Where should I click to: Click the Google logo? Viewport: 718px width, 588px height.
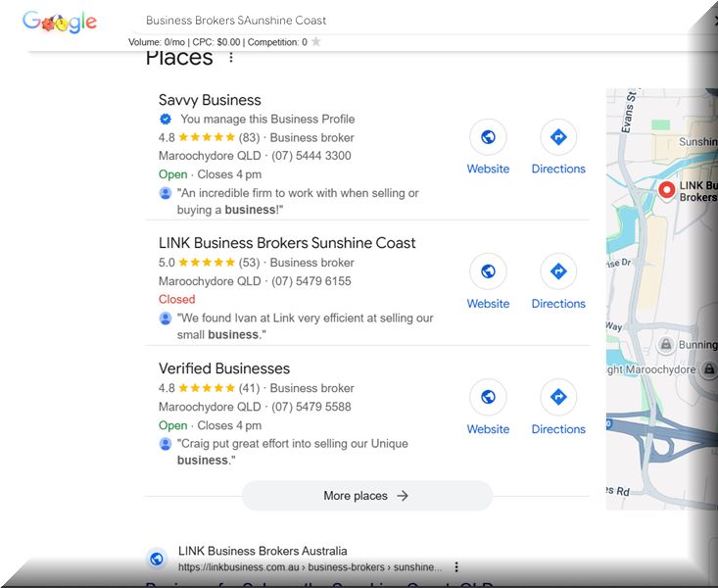coord(60,22)
